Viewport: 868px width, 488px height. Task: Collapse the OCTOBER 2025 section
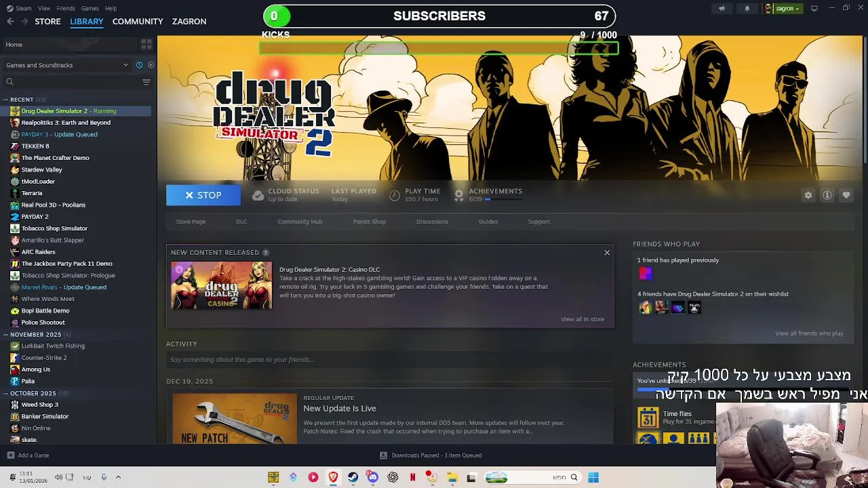[x=5, y=393]
